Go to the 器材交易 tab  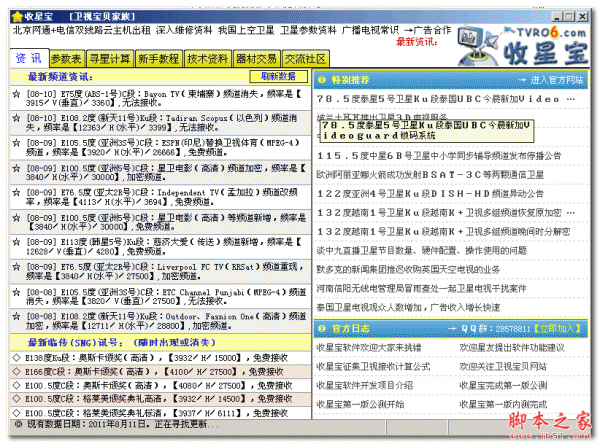[256, 59]
